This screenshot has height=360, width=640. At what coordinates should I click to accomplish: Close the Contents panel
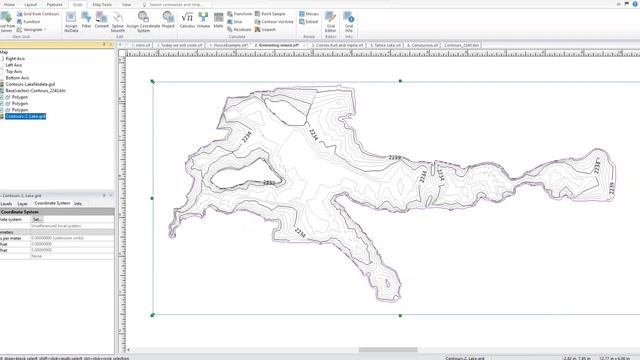(x=111, y=44)
